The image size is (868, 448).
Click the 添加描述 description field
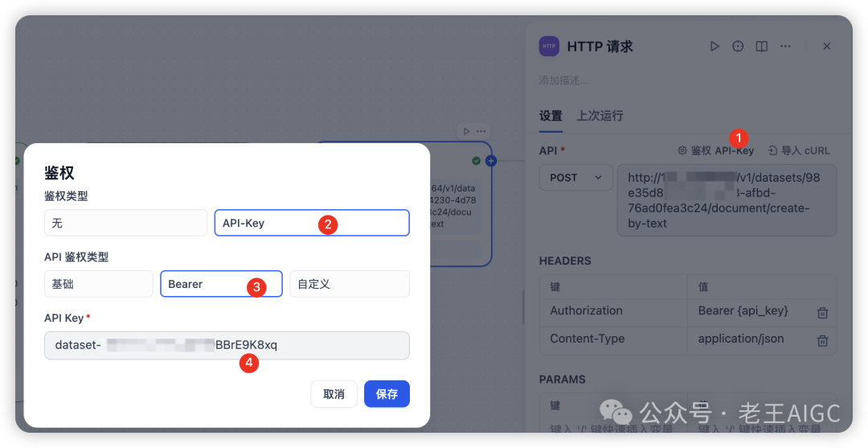563,81
